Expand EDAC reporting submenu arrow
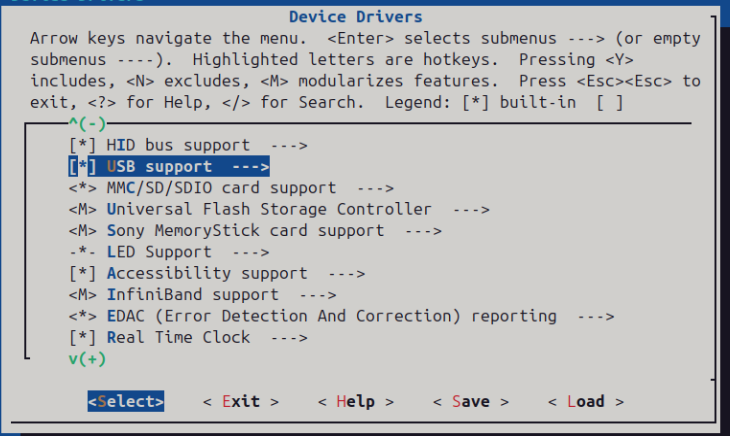This screenshot has width=730, height=436. (x=596, y=316)
